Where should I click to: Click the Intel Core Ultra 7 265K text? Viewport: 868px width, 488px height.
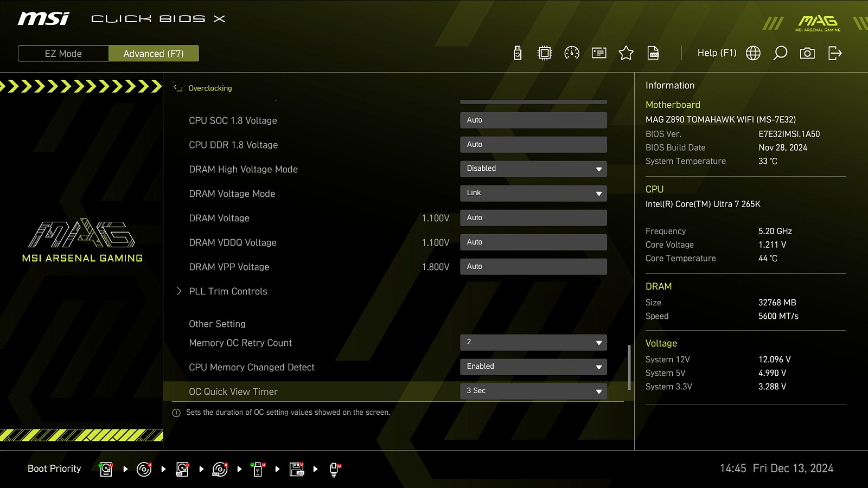pyautogui.click(x=703, y=204)
